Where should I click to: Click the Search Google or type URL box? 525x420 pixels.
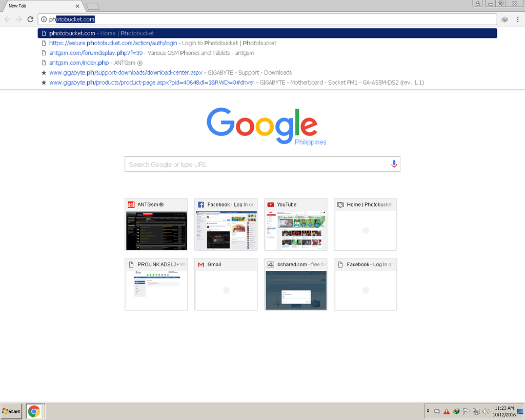[x=256, y=165]
